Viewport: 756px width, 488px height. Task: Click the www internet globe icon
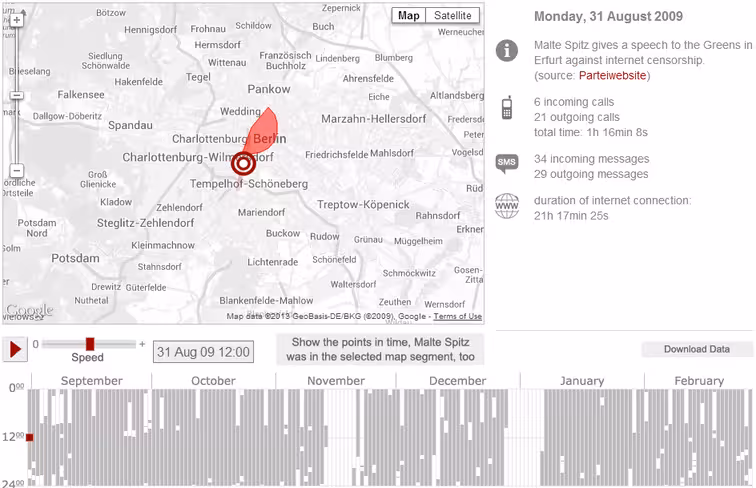point(507,206)
